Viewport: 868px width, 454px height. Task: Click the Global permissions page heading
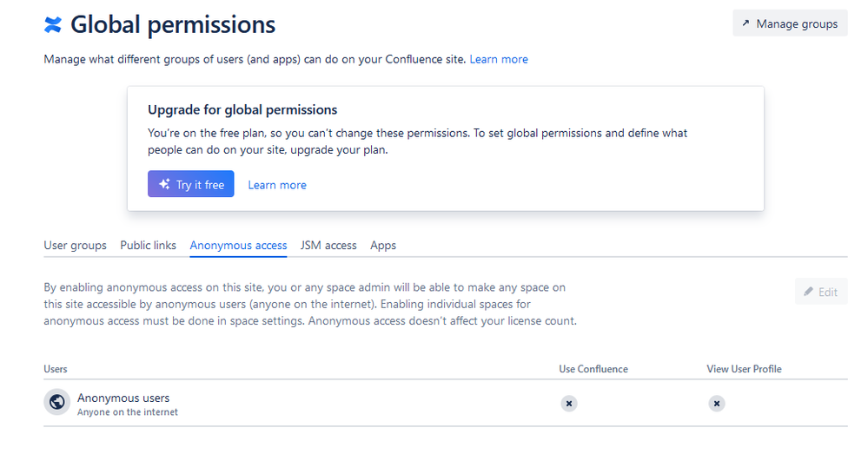click(173, 25)
